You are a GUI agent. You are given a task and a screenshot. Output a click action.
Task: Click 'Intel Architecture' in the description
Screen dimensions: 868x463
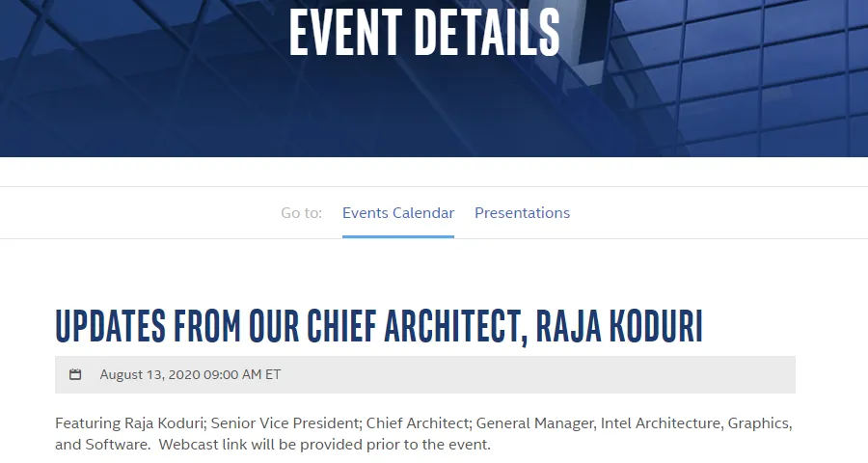[661, 423]
